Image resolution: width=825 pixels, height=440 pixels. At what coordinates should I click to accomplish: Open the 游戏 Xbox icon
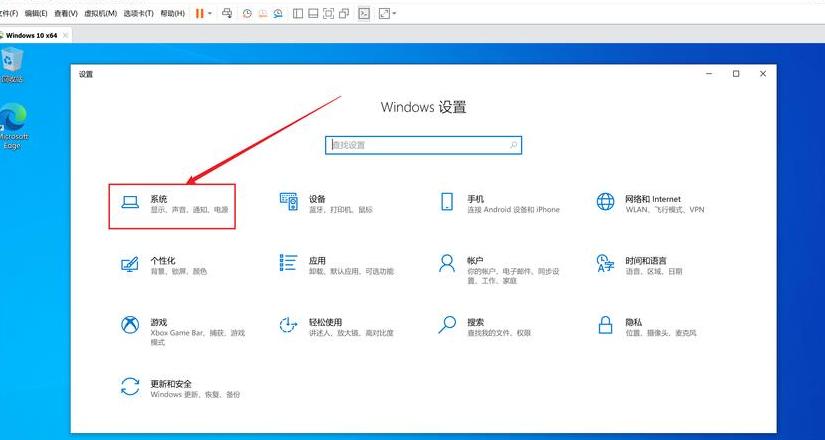point(130,325)
